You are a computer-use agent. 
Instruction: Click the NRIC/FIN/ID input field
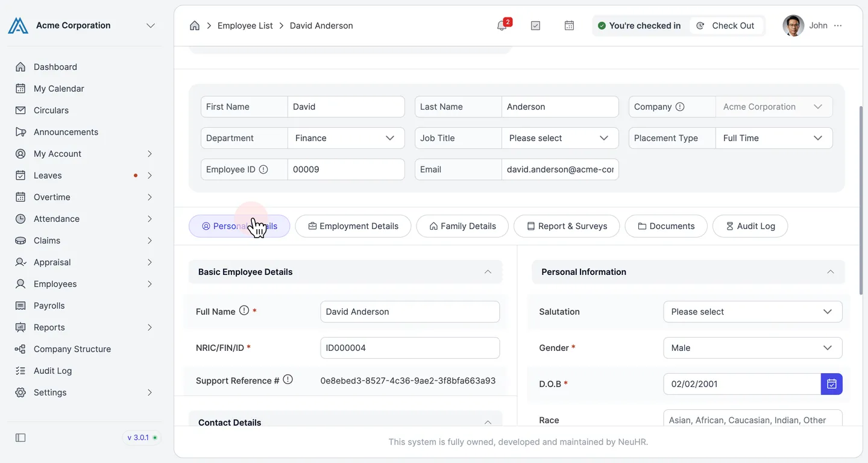[410, 348]
